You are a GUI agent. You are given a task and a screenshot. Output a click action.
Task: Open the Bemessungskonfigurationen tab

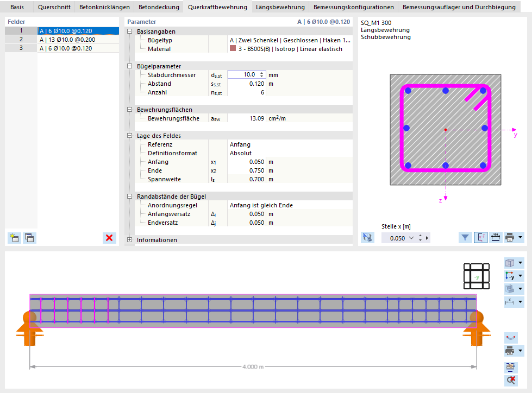pyautogui.click(x=354, y=7)
